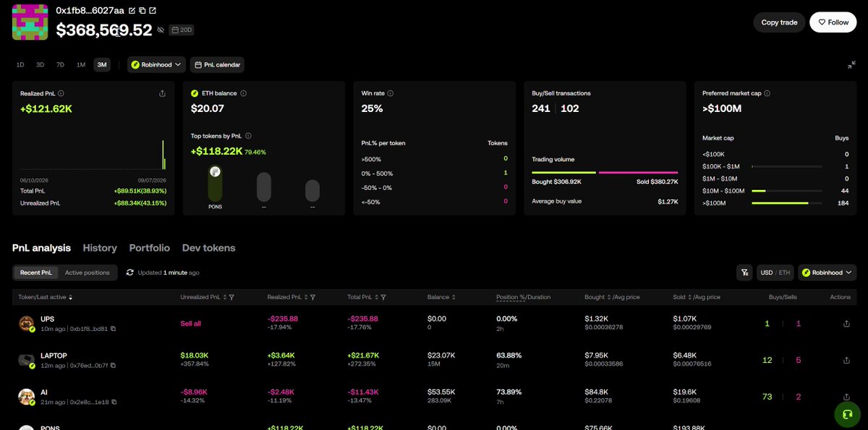View the Win rate info tooltip
Image resolution: width=868 pixels, height=430 pixels.
[391, 93]
